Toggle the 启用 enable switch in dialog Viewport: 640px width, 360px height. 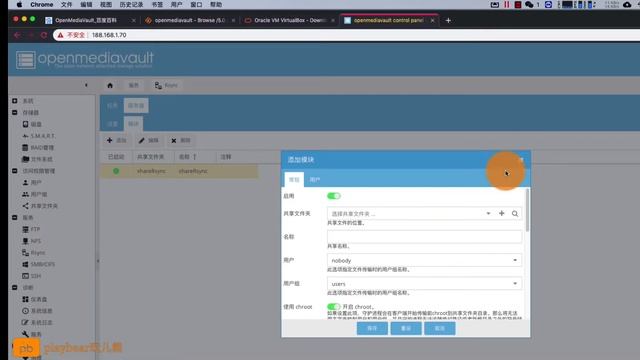coord(333,196)
